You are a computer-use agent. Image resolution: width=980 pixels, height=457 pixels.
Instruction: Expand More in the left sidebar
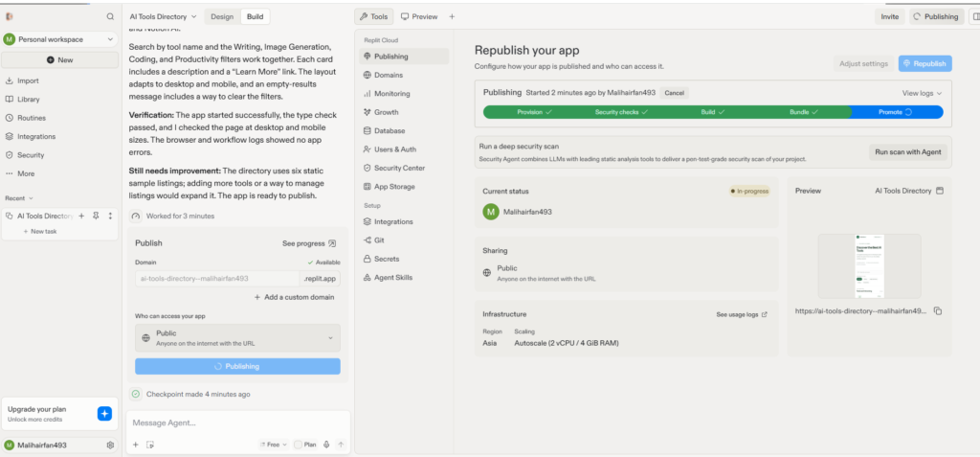26,173
